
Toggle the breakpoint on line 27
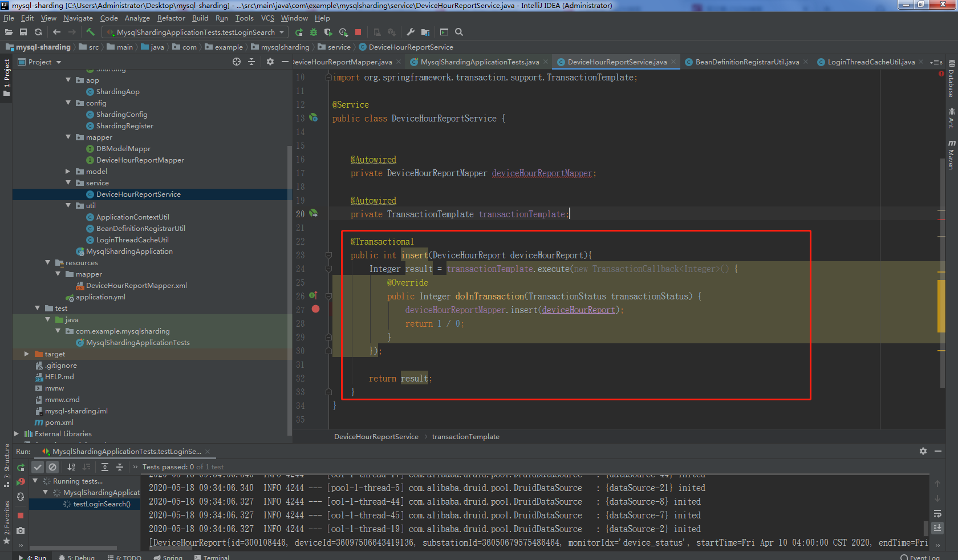tap(315, 310)
